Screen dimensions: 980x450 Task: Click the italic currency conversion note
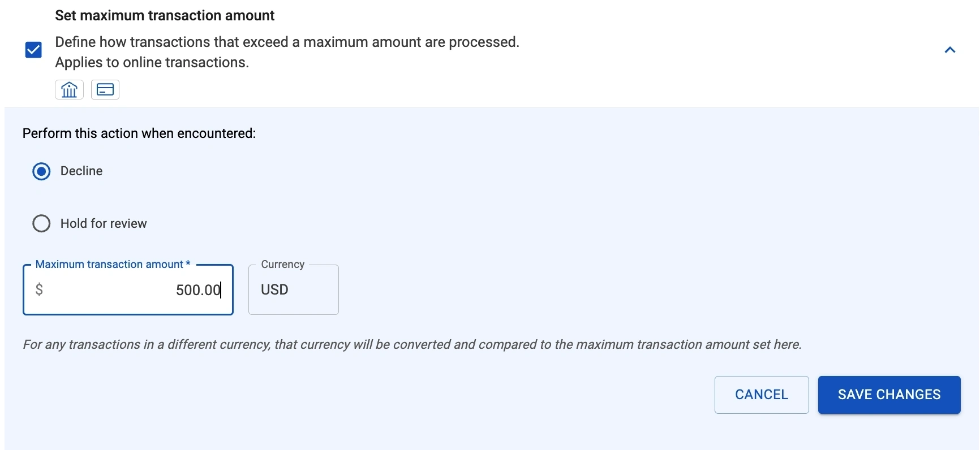coord(412,344)
